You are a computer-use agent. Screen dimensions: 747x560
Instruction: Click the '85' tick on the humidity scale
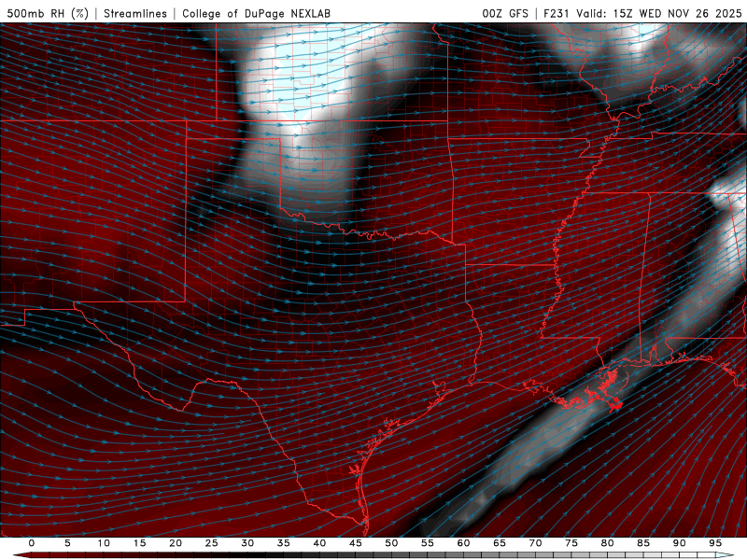643,543
